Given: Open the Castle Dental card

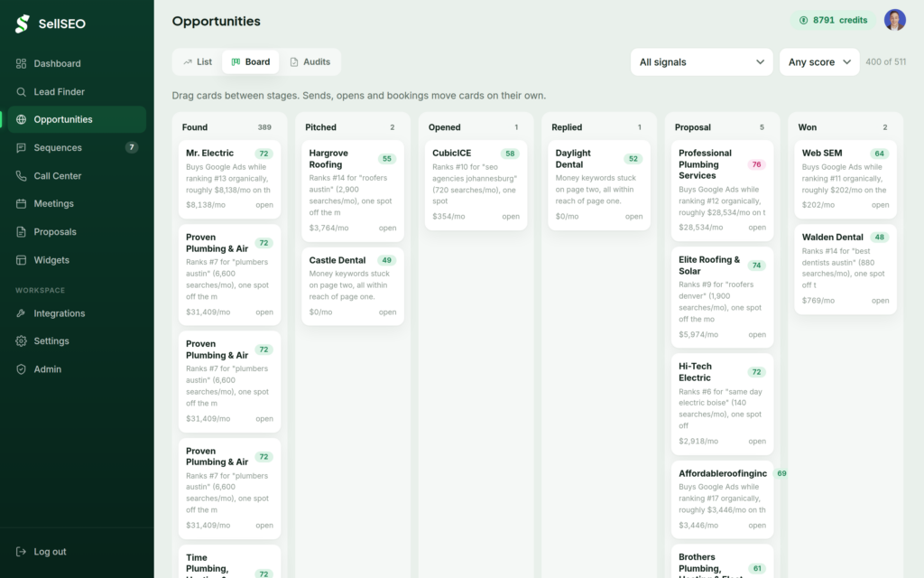Looking at the screenshot, I should click(353, 286).
